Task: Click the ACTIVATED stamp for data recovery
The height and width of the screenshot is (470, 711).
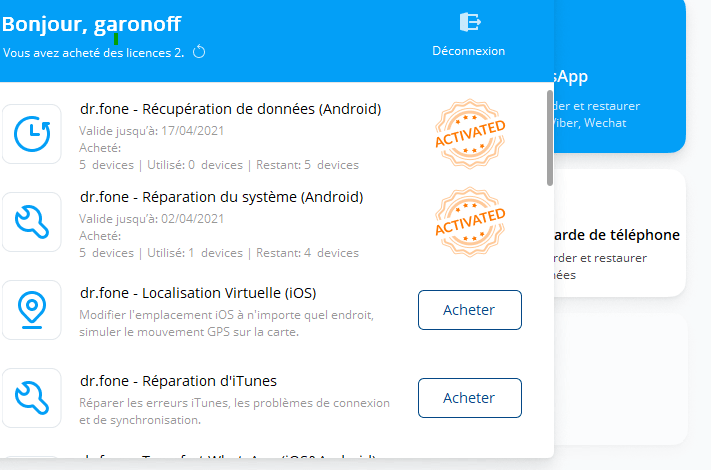Action: point(470,134)
